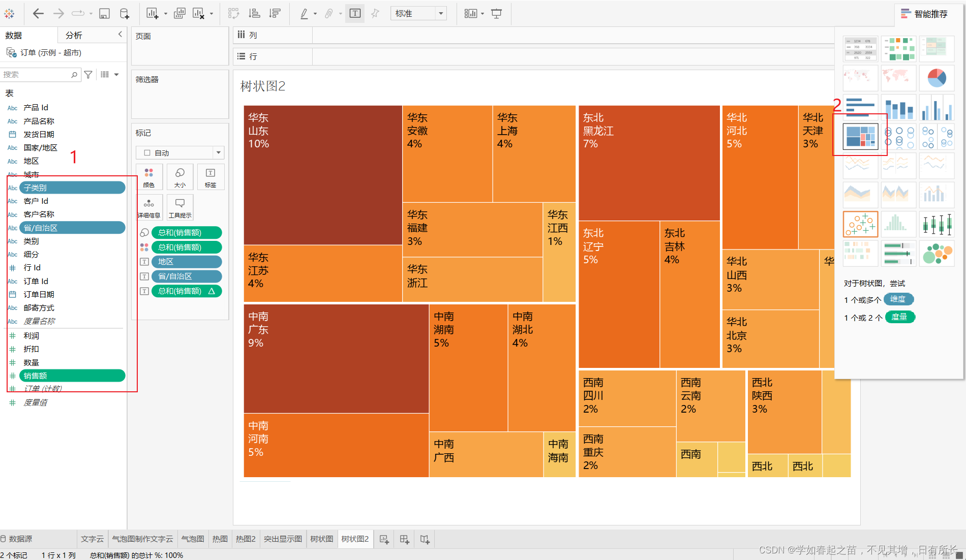This screenshot has height=560, width=966.
Task: Click the 搜索 field search box
Action: [x=40, y=75]
